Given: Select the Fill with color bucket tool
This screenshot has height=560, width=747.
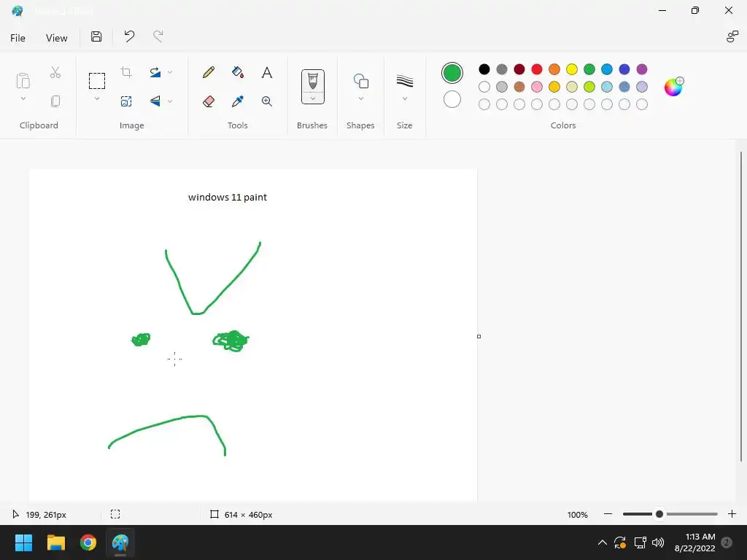Looking at the screenshot, I should [x=238, y=72].
